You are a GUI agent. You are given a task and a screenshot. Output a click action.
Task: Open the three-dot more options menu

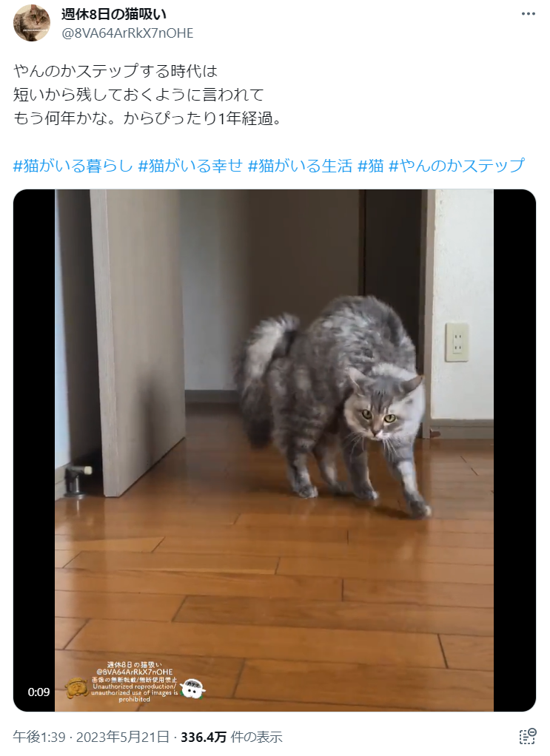tap(529, 14)
